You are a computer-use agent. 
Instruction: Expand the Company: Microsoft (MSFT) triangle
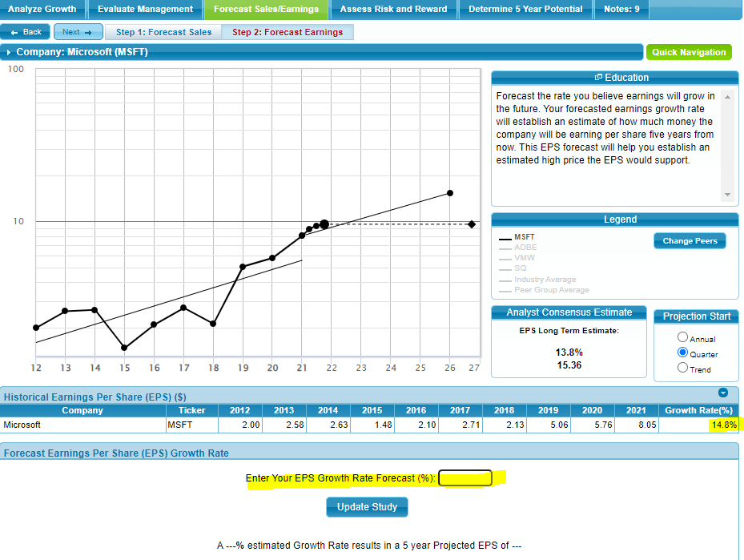[9, 52]
